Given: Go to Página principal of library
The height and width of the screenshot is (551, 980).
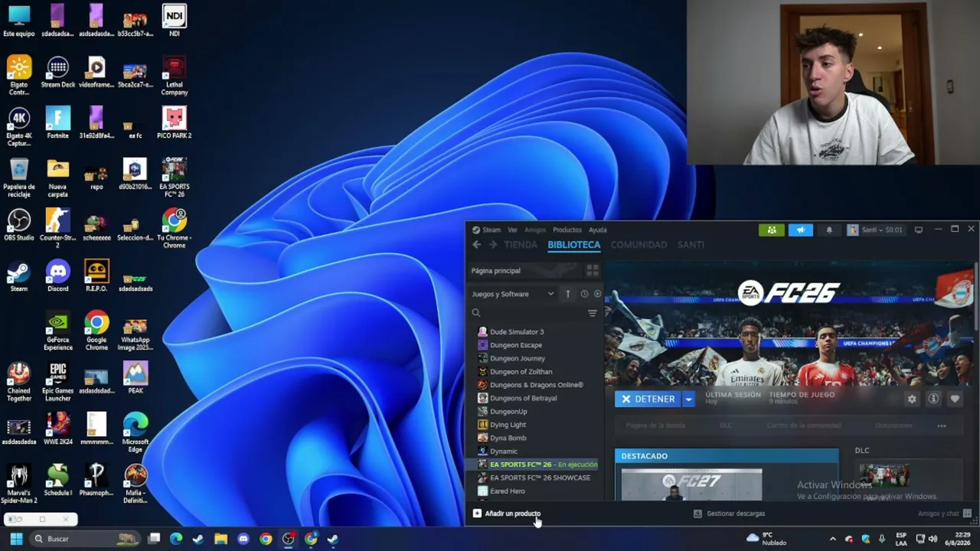Looking at the screenshot, I should (495, 271).
